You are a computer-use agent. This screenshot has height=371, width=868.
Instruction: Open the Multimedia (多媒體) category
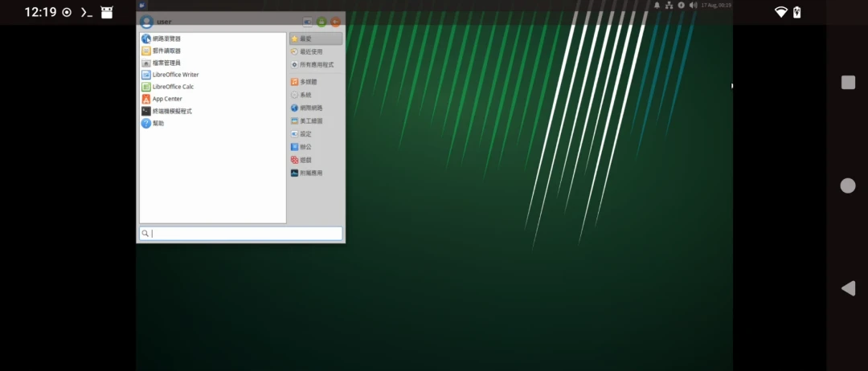click(309, 82)
